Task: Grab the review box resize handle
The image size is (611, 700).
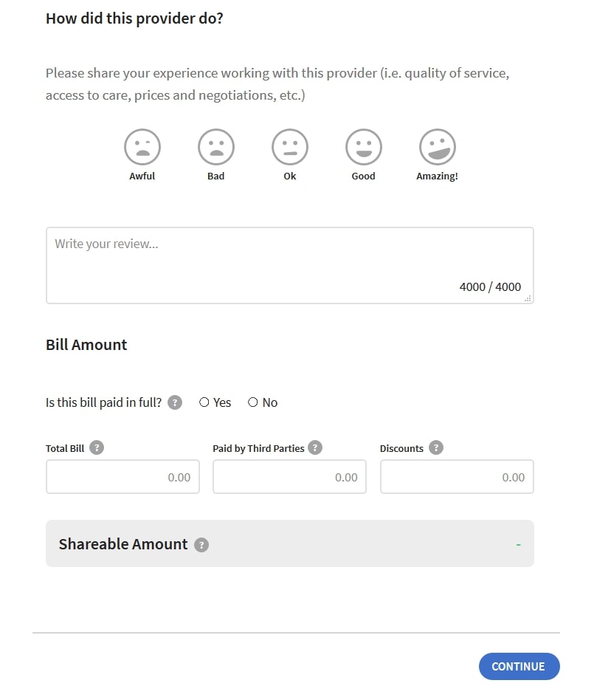Action: [528, 298]
